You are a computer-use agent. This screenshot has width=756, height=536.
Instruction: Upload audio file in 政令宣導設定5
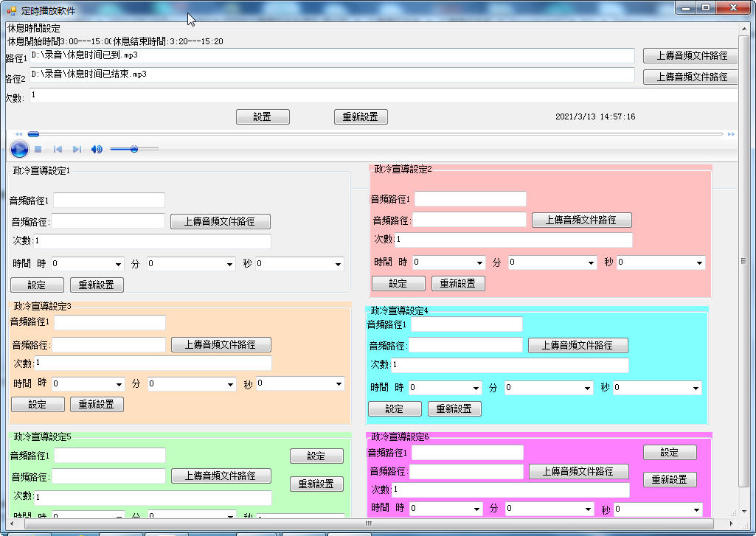(x=221, y=476)
